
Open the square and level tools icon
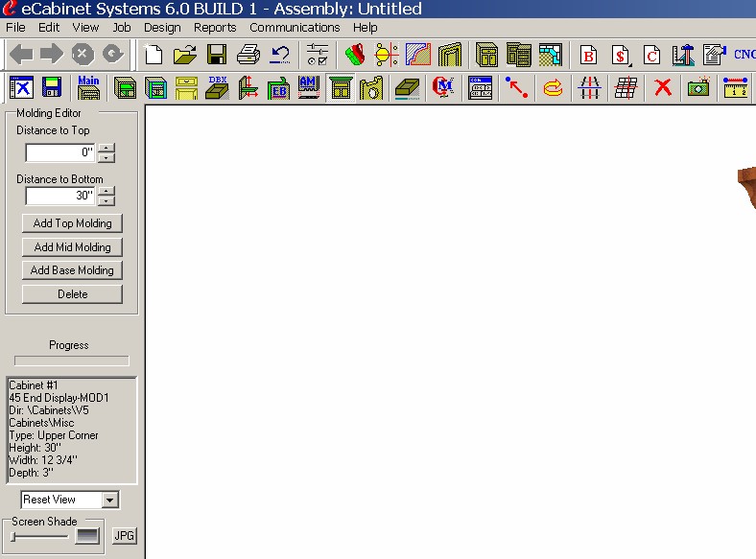[683, 55]
